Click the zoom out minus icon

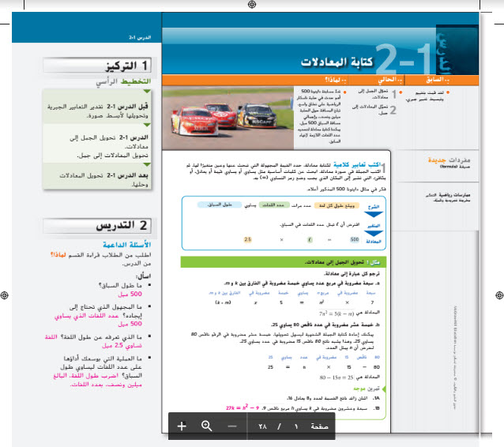click(x=232, y=426)
